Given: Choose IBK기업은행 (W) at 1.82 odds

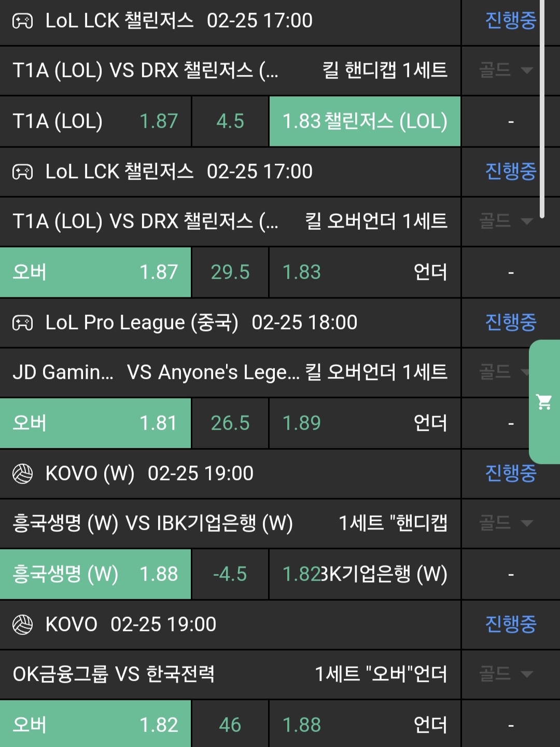Looking at the screenshot, I should [365, 574].
